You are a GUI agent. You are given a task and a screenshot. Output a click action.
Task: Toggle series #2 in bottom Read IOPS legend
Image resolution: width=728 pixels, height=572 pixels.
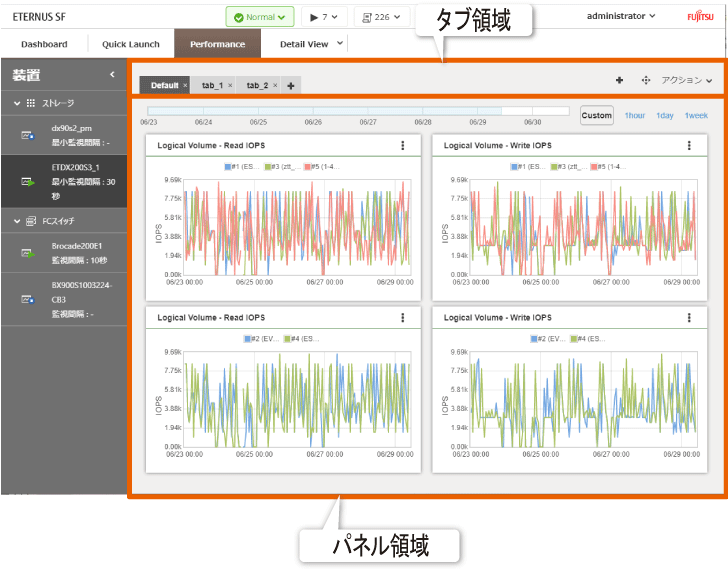261,339
